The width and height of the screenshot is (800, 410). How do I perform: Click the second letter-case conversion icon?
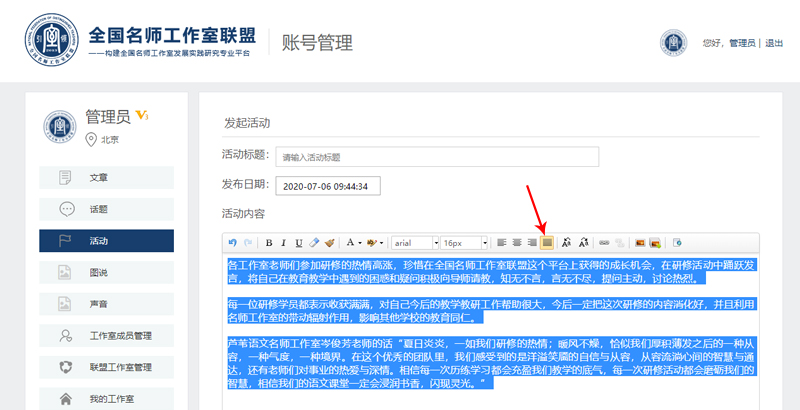tap(584, 243)
